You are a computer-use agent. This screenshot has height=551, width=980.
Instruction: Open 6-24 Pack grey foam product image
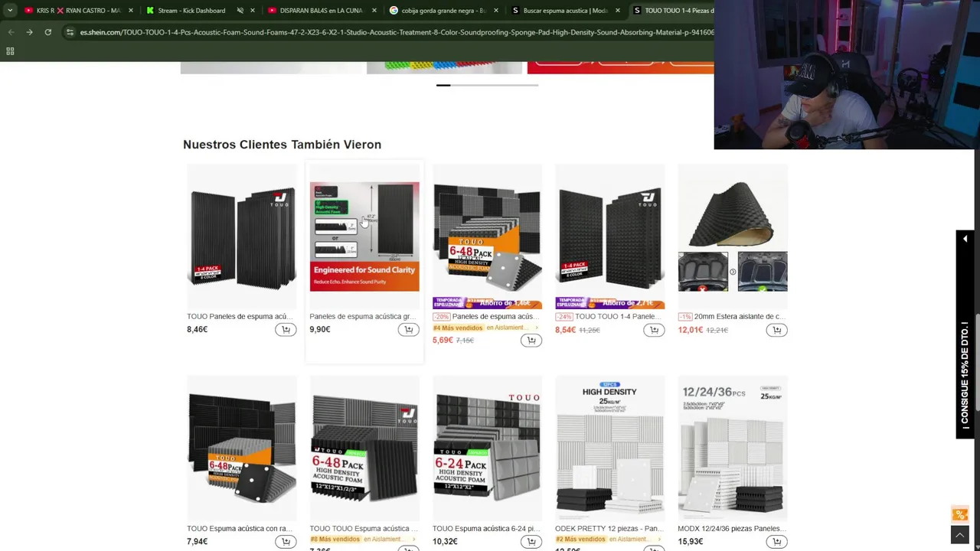tap(487, 448)
